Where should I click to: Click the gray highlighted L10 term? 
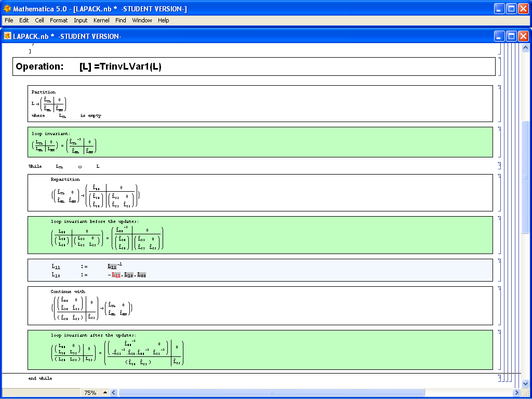(x=129, y=275)
